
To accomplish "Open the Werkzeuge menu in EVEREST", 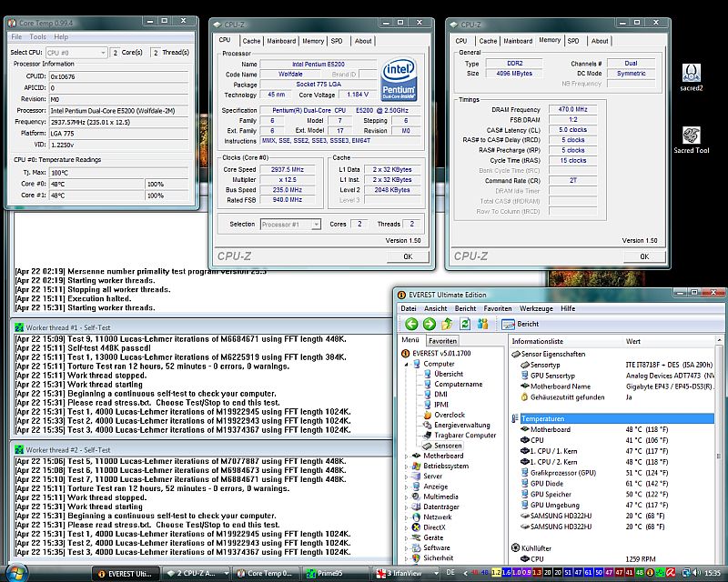I will point(536,308).
